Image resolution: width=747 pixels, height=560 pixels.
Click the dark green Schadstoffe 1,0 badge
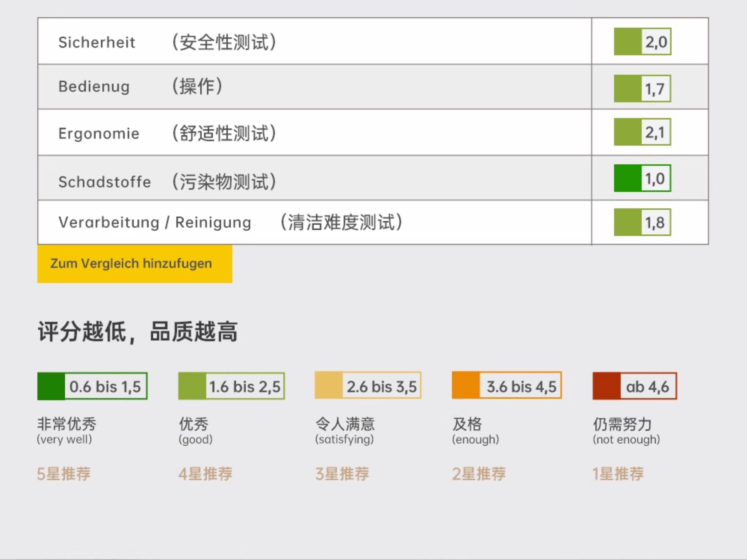tap(642, 178)
